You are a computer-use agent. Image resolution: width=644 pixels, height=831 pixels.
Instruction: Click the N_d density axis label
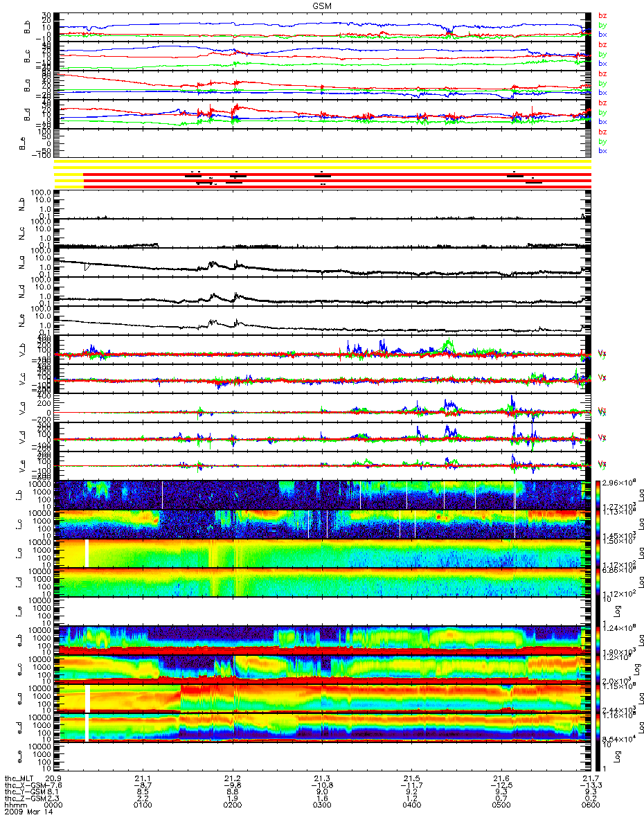21,292
